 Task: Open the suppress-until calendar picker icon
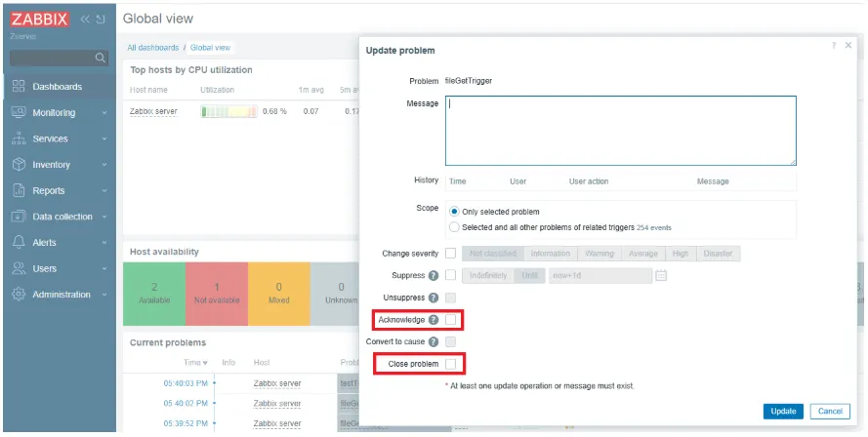[x=661, y=275]
